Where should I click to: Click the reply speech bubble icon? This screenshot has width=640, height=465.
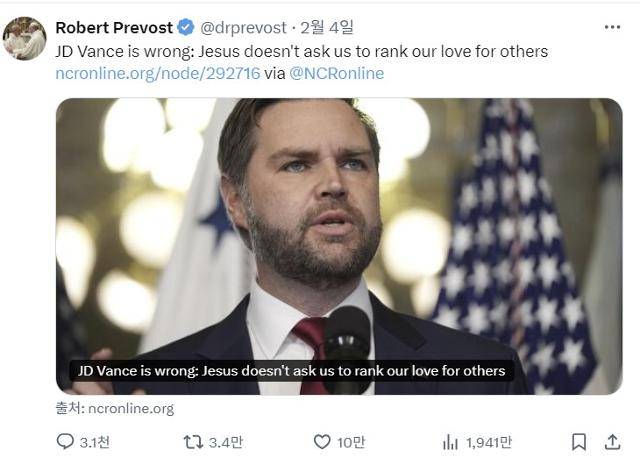pos(65,441)
